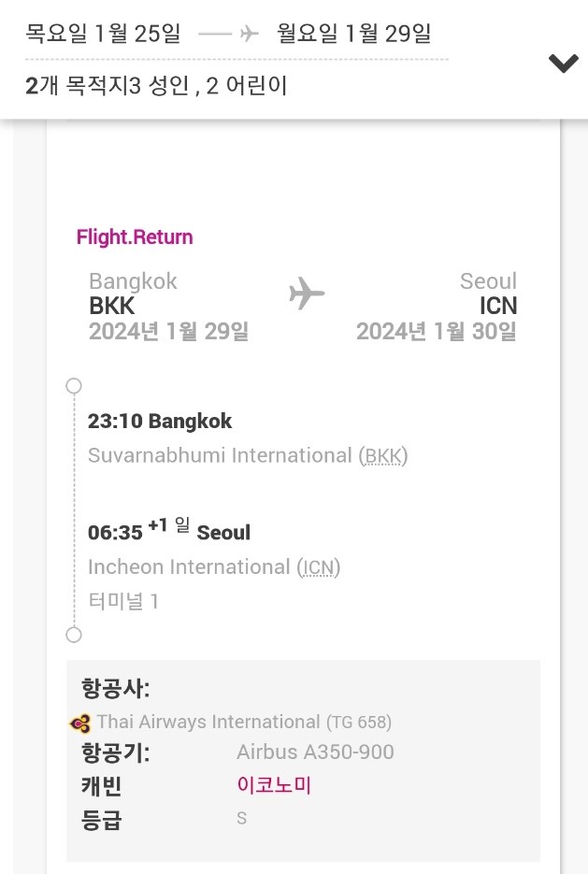The width and height of the screenshot is (588, 874).
Task: Select the Flight.Return tab label
Action: 134,236
